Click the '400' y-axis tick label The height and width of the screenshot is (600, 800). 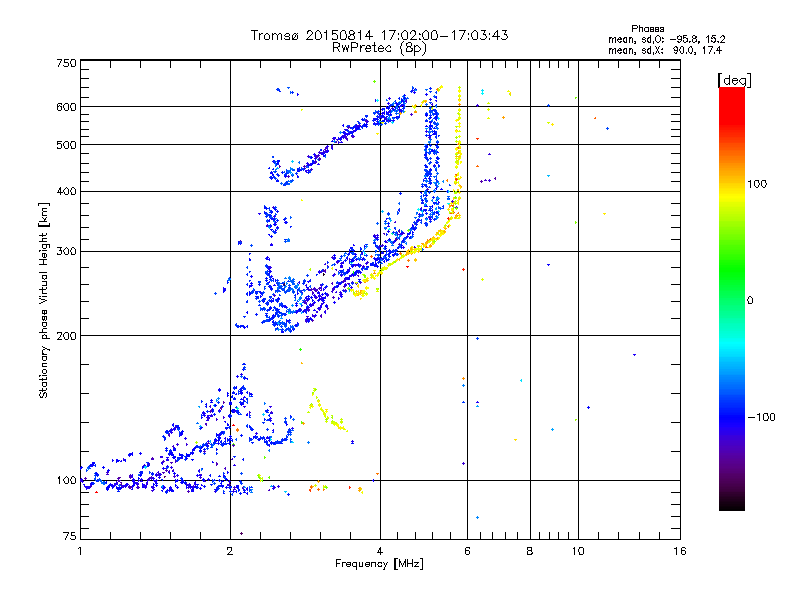[x=67, y=191]
